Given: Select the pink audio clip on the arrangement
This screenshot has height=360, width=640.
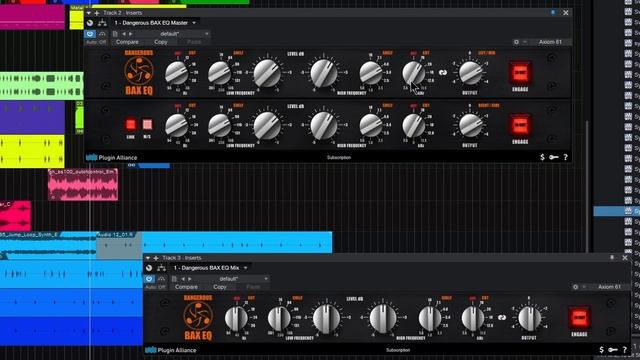Looking at the screenshot, I should [x=83, y=184].
